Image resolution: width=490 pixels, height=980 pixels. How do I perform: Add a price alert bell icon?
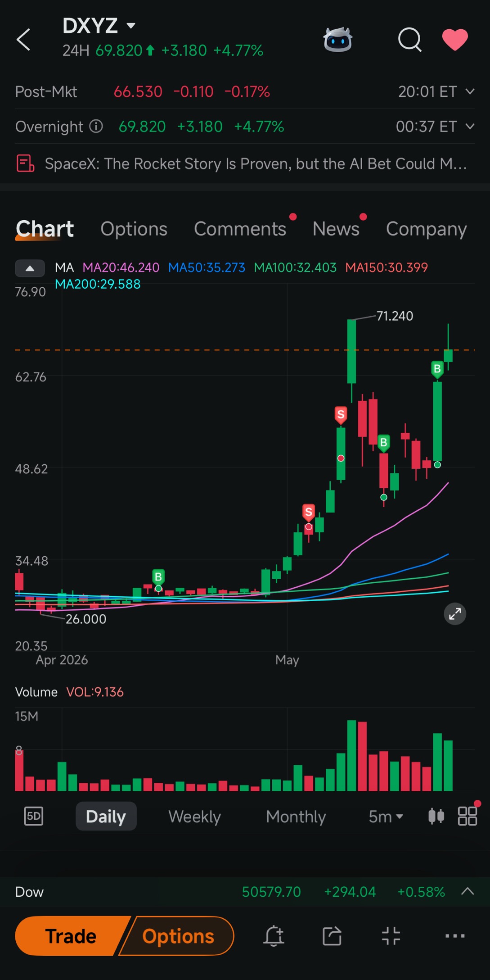tap(274, 936)
